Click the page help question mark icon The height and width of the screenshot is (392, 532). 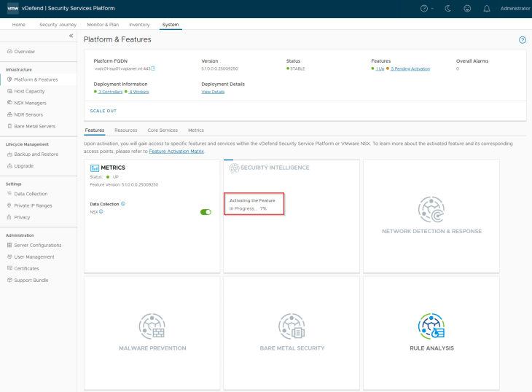522,39
